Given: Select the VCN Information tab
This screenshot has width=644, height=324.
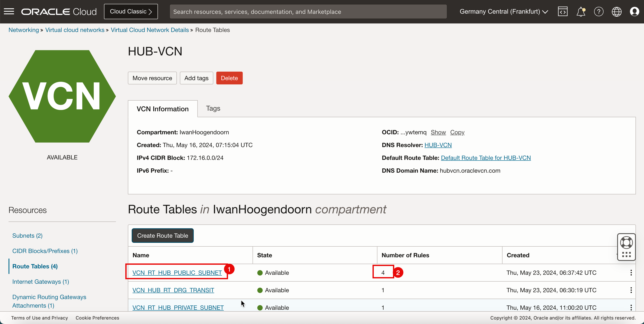Looking at the screenshot, I should point(162,109).
